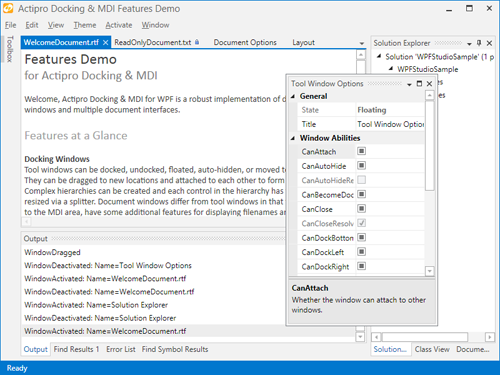Click Solution Explorer horizontal scroll right arrow

coord(490,337)
